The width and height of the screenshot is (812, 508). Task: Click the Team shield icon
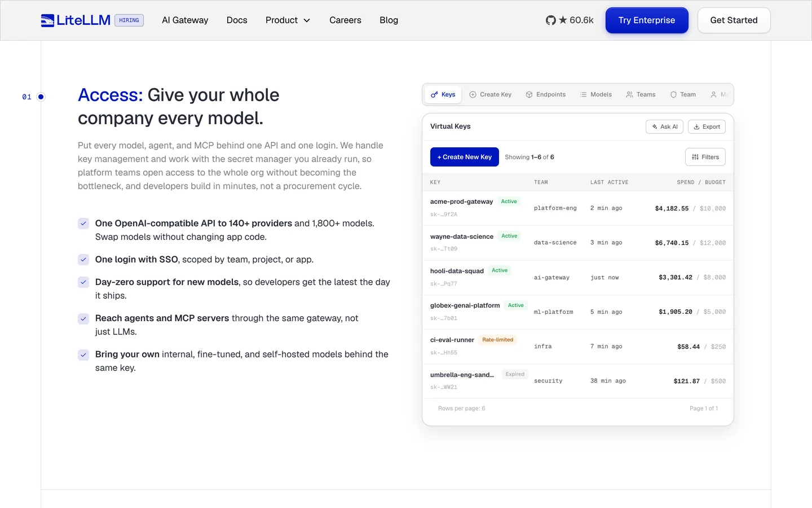click(x=673, y=95)
